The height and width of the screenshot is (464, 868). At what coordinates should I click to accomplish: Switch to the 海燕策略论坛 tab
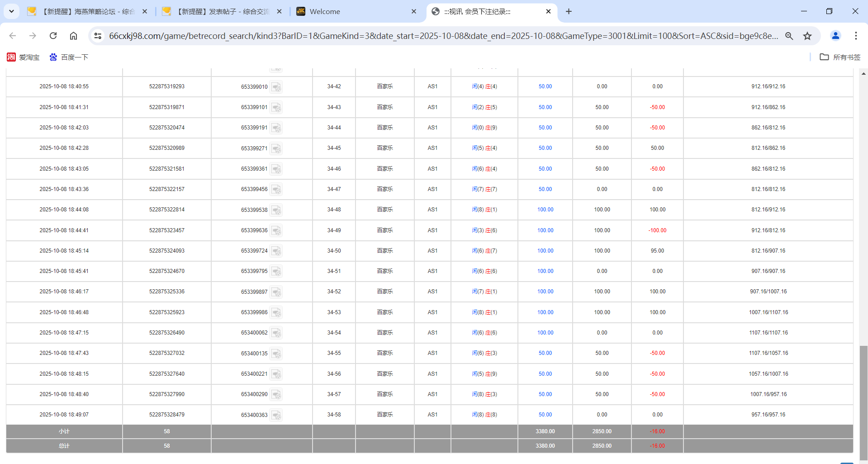(86, 11)
